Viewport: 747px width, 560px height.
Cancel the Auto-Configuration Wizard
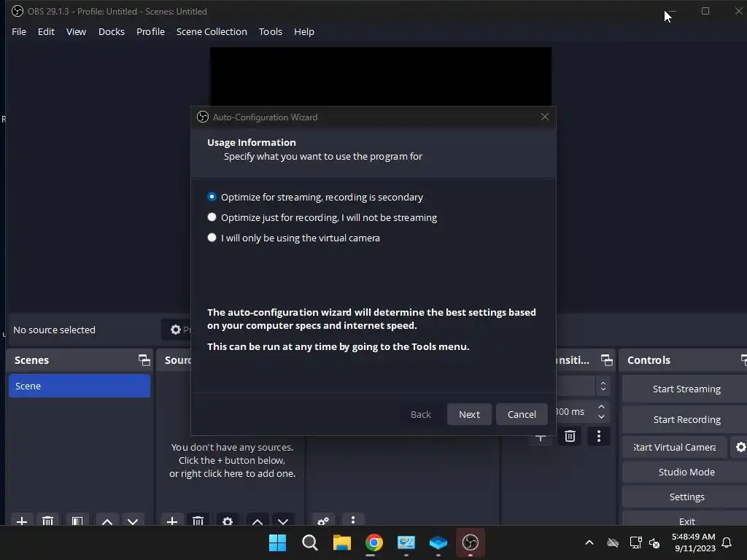(522, 414)
